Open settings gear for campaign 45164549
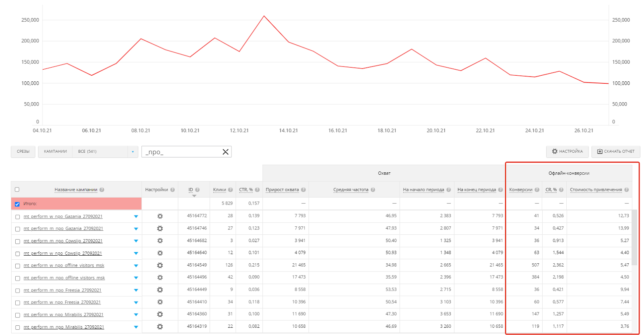This screenshot has width=644, height=335. point(160,265)
